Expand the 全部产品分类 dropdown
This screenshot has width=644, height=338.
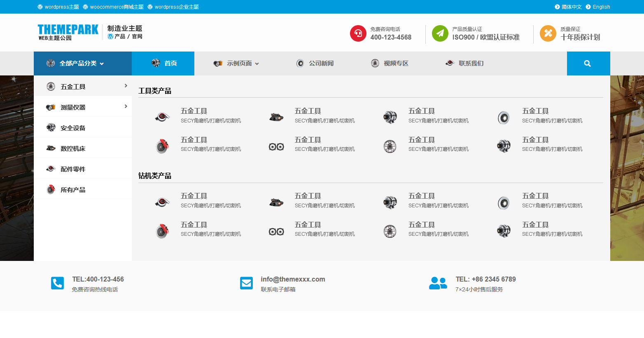click(82, 63)
